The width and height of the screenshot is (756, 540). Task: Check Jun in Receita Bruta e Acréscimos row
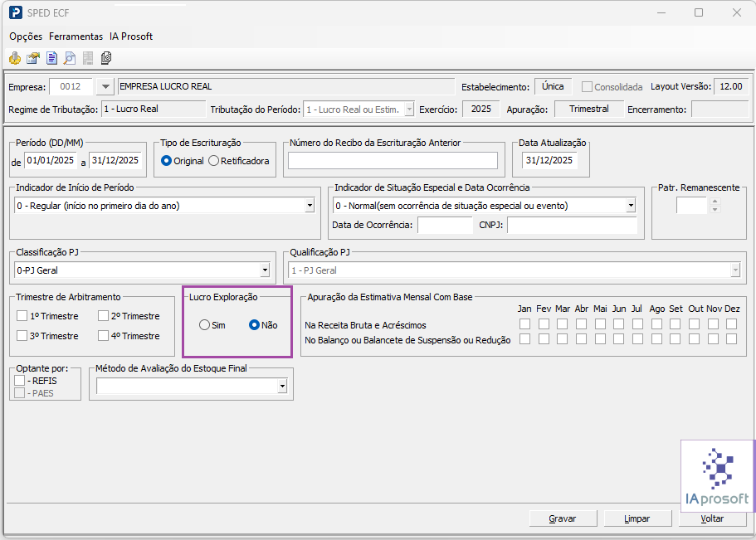click(619, 324)
